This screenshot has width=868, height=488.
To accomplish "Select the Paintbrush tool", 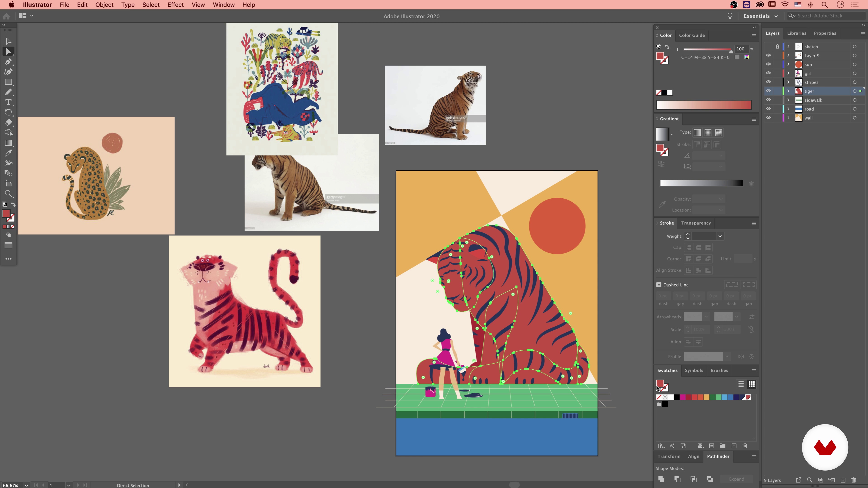I will [8, 92].
